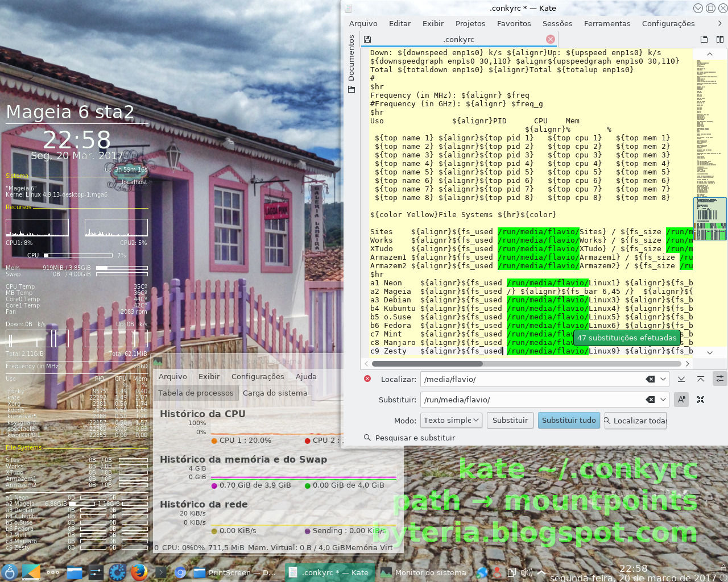Open the Exibir menu in Kate
728x582 pixels.
433,23
